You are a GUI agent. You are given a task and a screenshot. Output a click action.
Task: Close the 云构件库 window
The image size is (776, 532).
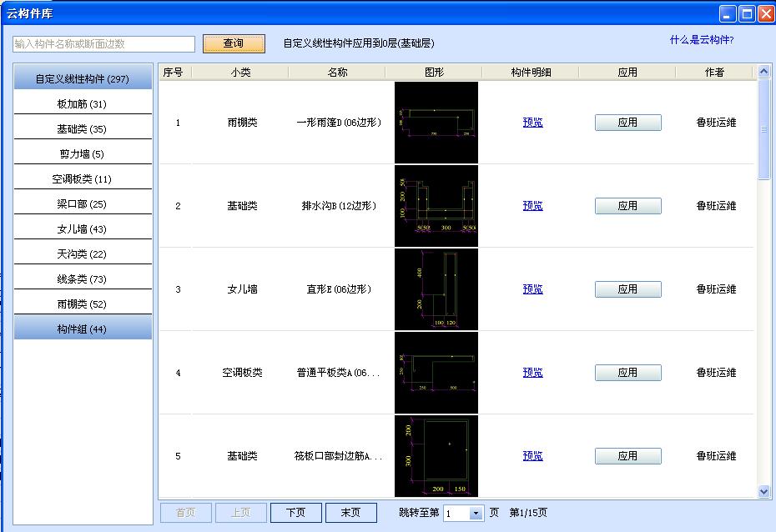point(767,13)
